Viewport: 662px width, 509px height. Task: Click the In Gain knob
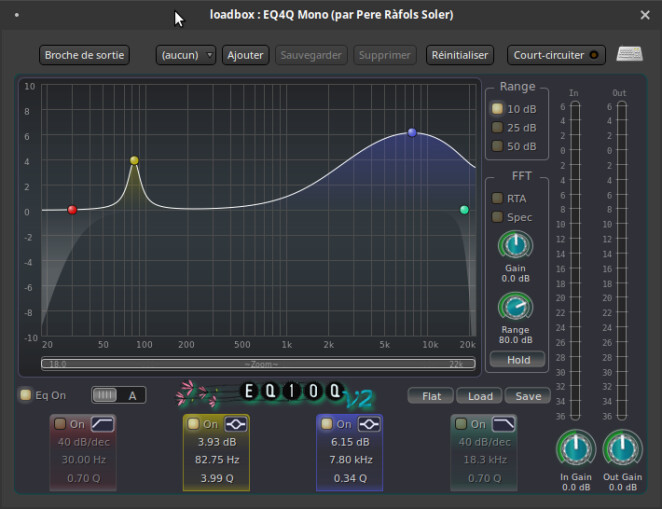tap(575, 448)
